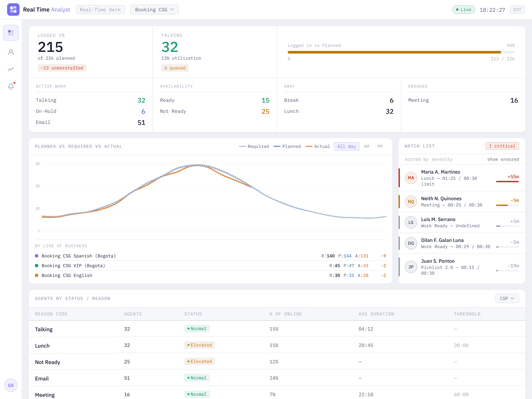Viewport: 532px width, 399px height.
Task: Click show snoozed in watch list
Action: click(503, 159)
